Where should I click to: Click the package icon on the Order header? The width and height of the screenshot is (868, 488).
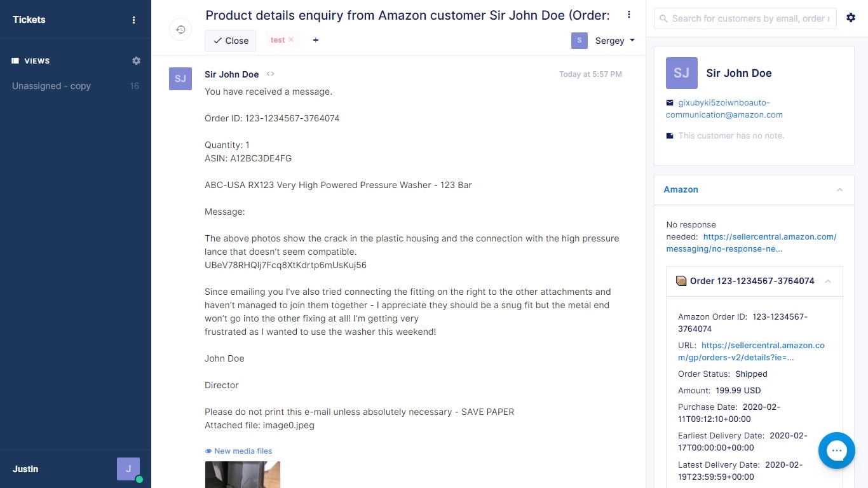coord(681,281)
